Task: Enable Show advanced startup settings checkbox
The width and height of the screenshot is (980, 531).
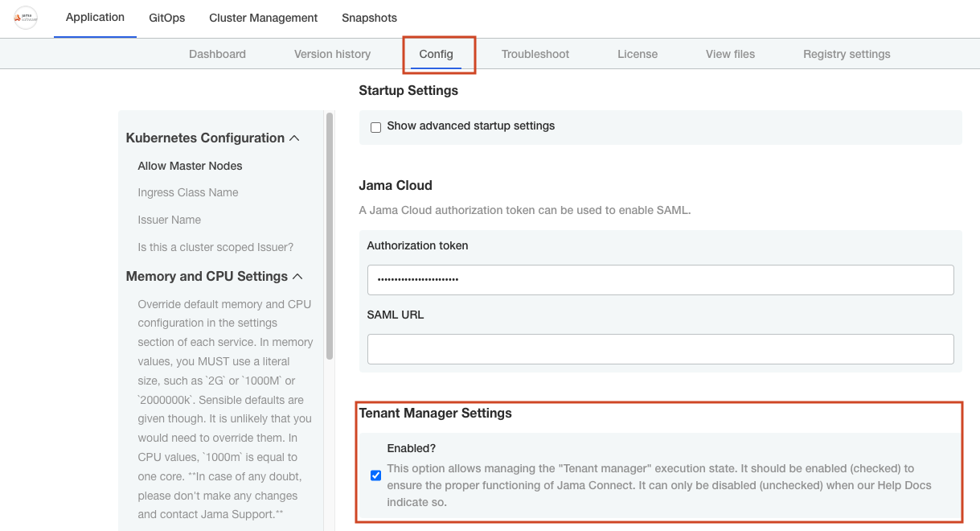Action: point(375,127)
